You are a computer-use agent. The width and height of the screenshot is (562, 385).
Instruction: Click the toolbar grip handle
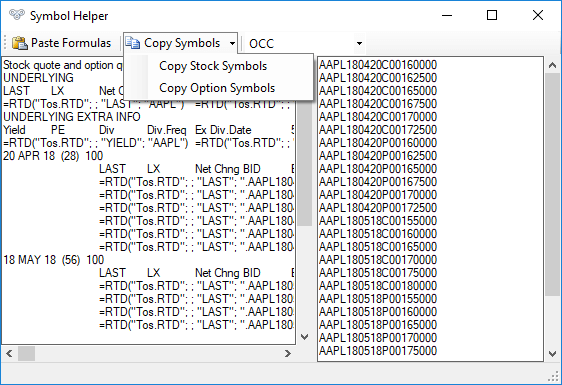coord(5,43)
